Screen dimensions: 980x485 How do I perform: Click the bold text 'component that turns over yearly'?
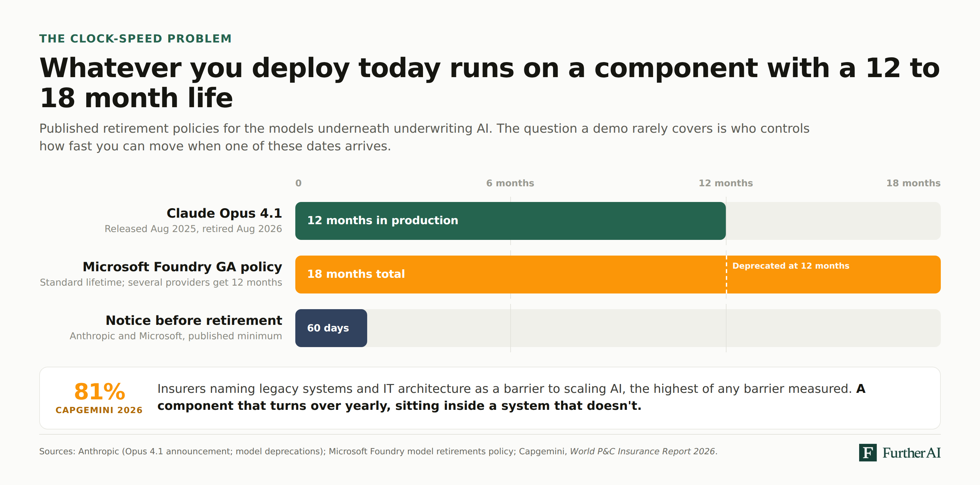pyautogui.click(x=274, y=406)
